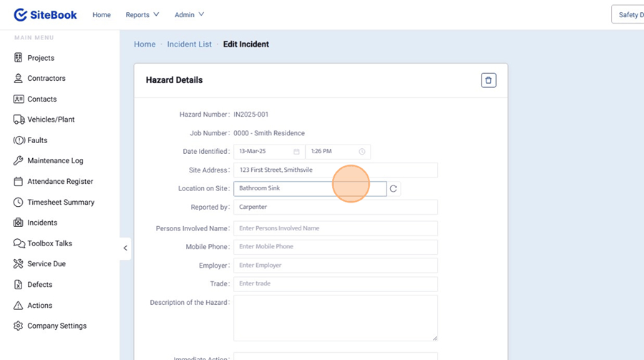Open Company Settings gear item
644x360 pixels.
pyautogui.click(x=57, y=326)
